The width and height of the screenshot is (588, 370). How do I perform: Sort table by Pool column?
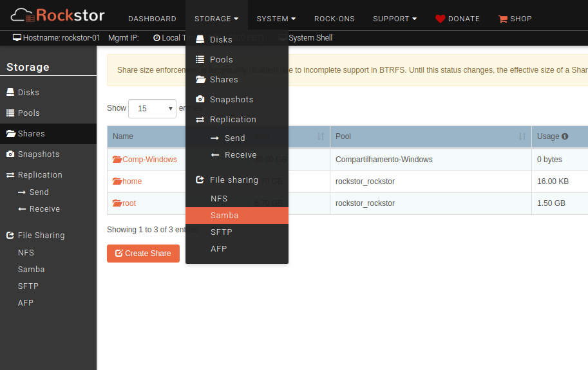click(430, 136)
